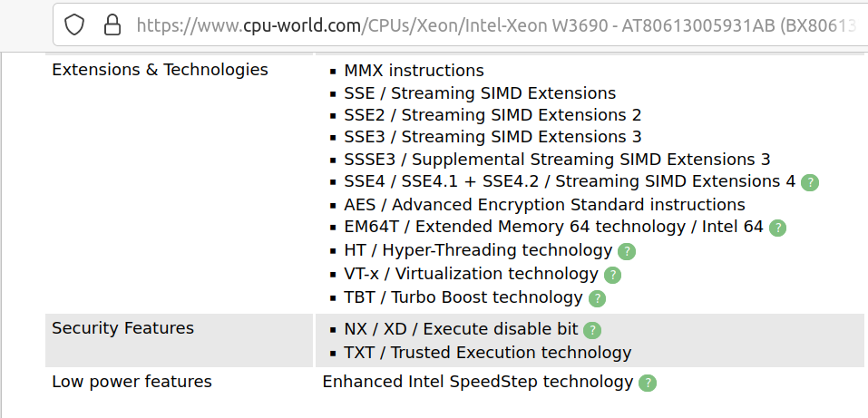Select the Security Features row heading

(x=122, y=328)
